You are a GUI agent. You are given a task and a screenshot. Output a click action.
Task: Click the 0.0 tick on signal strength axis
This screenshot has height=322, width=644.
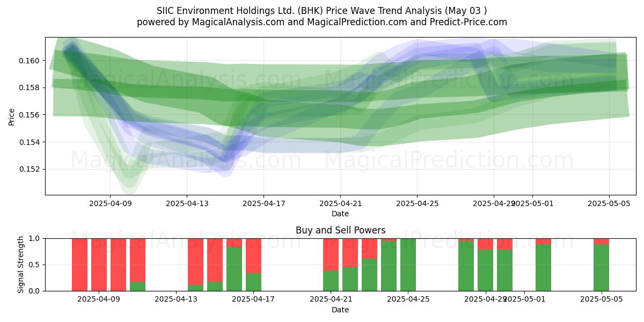35,291
